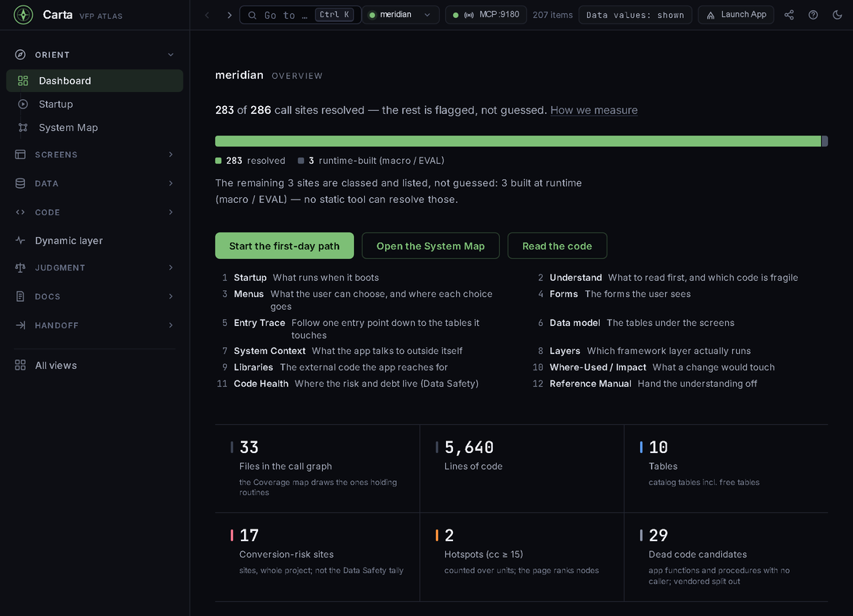Toggle dark mode moon icon

pyautogui.click(x=837, y=15)
